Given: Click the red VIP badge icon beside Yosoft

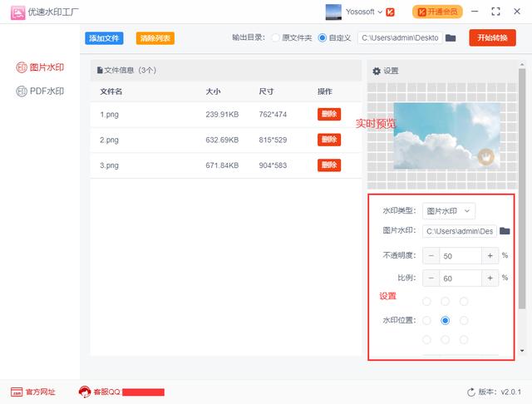Looking at the screenshot, I should 390,12.
